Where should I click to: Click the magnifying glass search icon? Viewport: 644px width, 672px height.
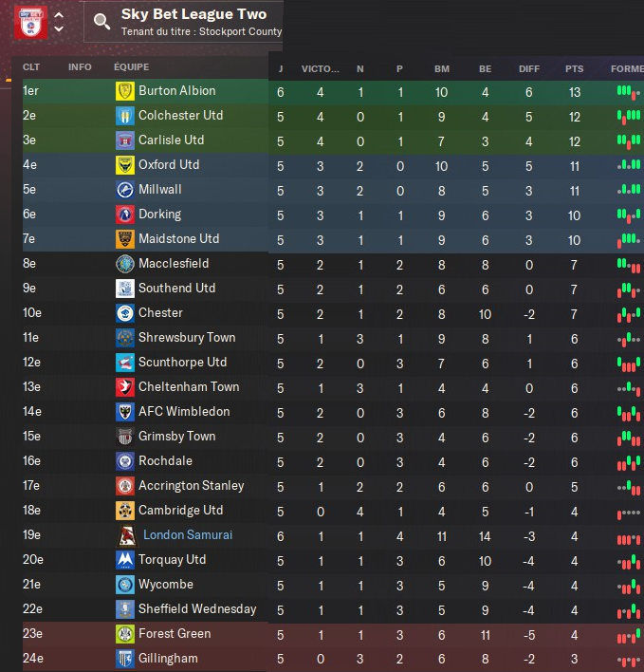coord(101,22)
